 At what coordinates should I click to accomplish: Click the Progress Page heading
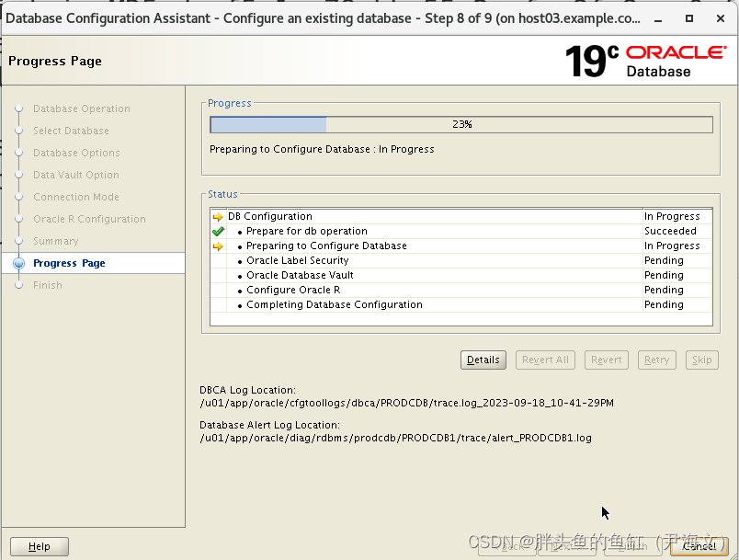(x=55, y=62)
